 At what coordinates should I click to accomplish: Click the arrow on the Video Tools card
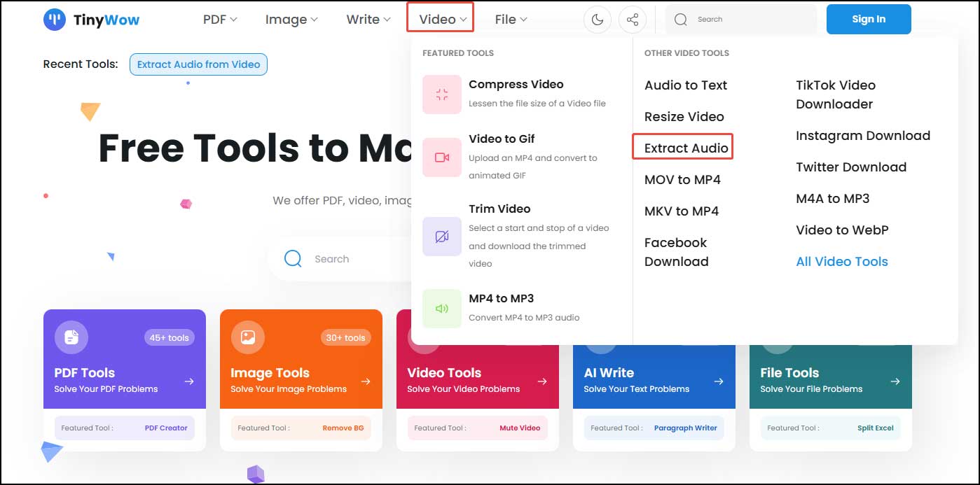pos(541,381)
